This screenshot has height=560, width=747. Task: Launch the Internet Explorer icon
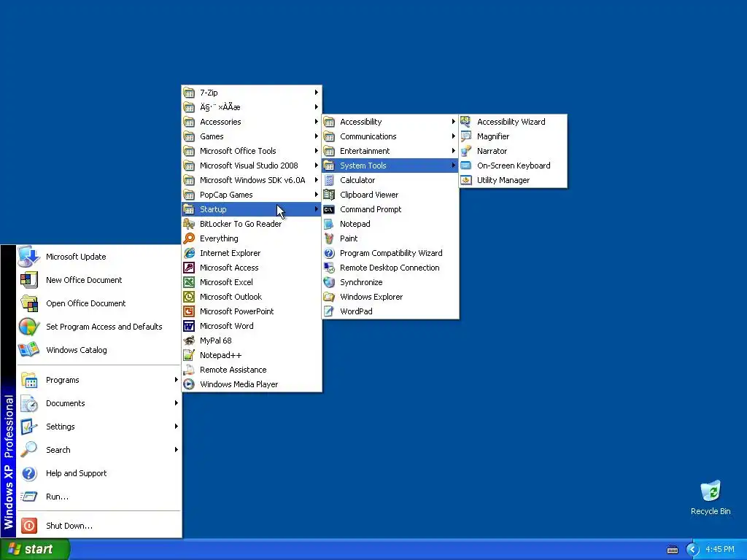(189, 253)
